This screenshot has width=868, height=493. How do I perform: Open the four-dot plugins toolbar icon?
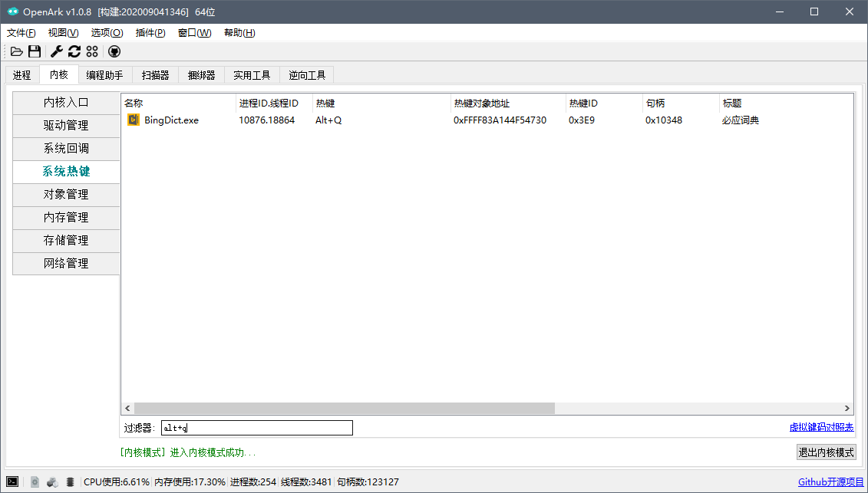click(91, 51)
